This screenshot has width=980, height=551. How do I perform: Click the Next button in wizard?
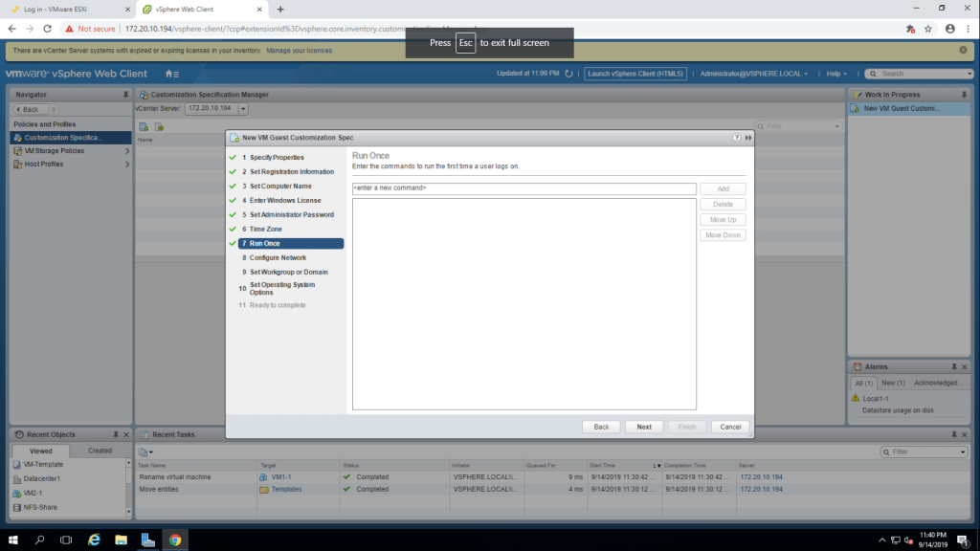pos(644,427)
